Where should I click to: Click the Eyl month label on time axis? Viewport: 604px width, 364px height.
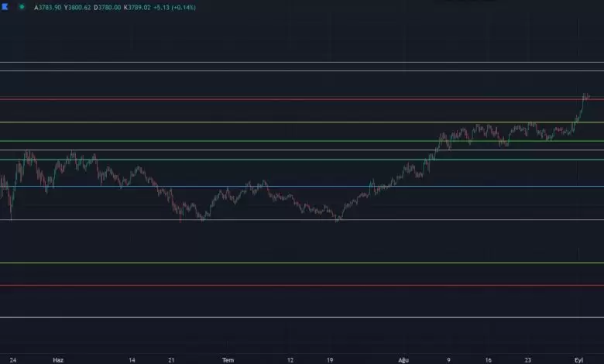(579, 359)
